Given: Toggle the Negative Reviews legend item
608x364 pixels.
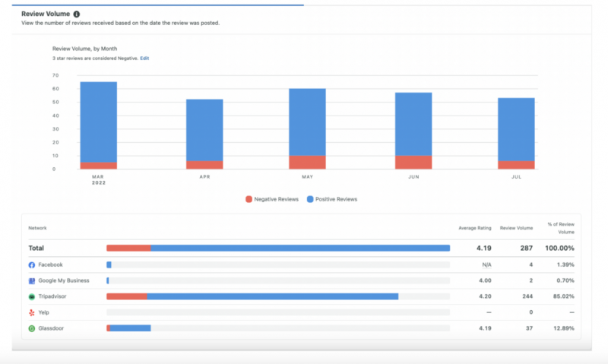Looking at the screenshot, I should coord(272,199).
